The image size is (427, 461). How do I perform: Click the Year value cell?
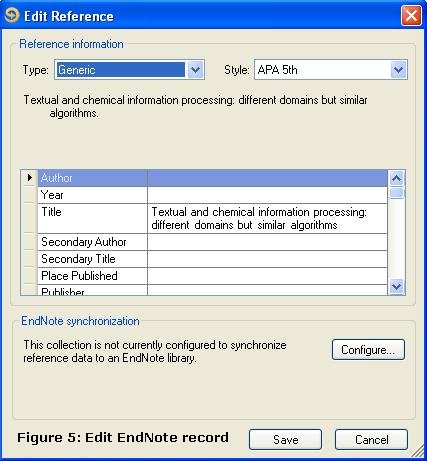click(x=267, y=195)
